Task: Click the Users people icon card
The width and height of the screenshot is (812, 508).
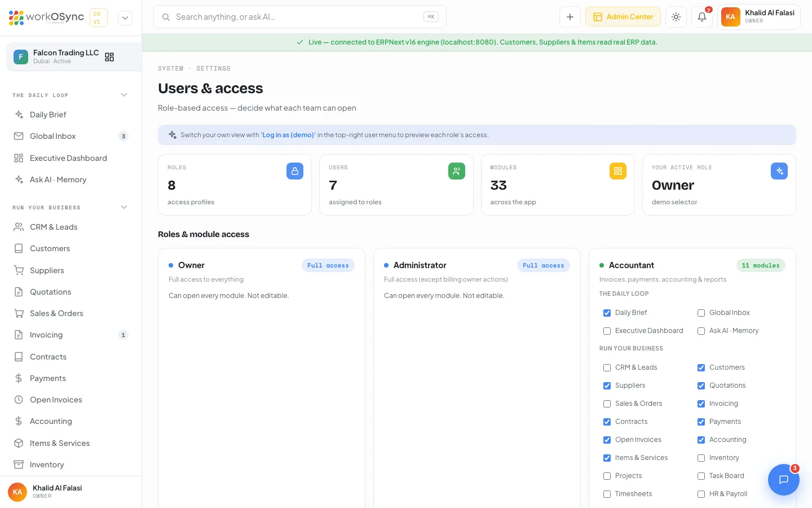Action: 457,171
